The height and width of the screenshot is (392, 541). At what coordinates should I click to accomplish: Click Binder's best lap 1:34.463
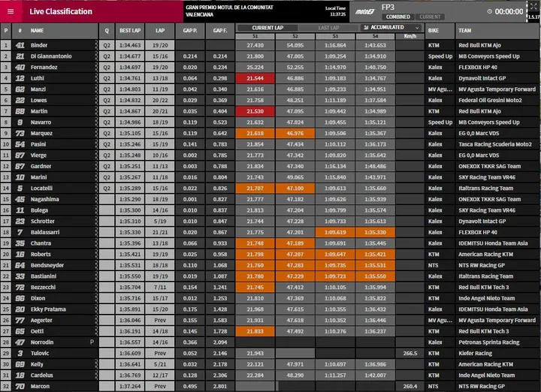pyautogui.click(x=130, y=45)
